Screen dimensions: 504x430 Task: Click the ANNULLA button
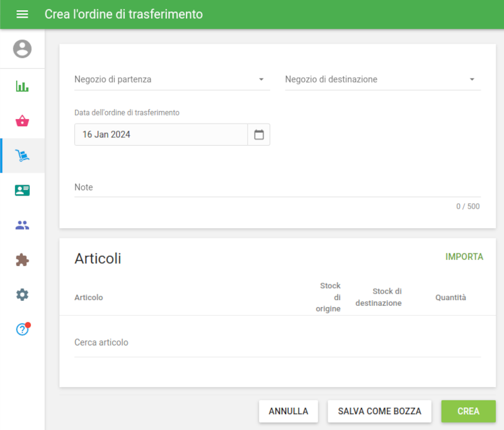pos(288,411)
